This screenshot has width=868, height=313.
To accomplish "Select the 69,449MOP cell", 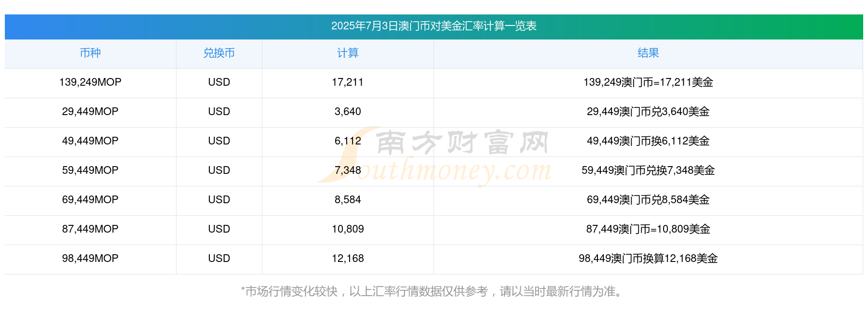I will coord(90,200).
